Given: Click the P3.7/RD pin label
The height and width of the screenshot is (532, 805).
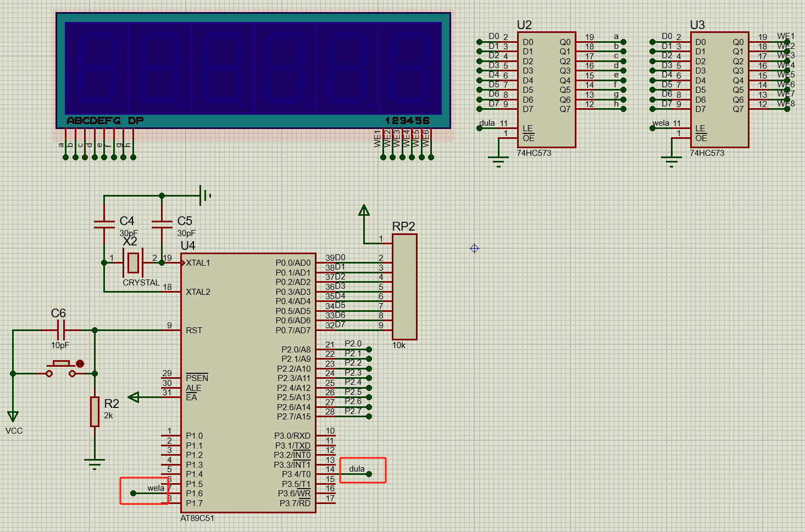Looking at the screenshot, I should [x=295, y=503].
